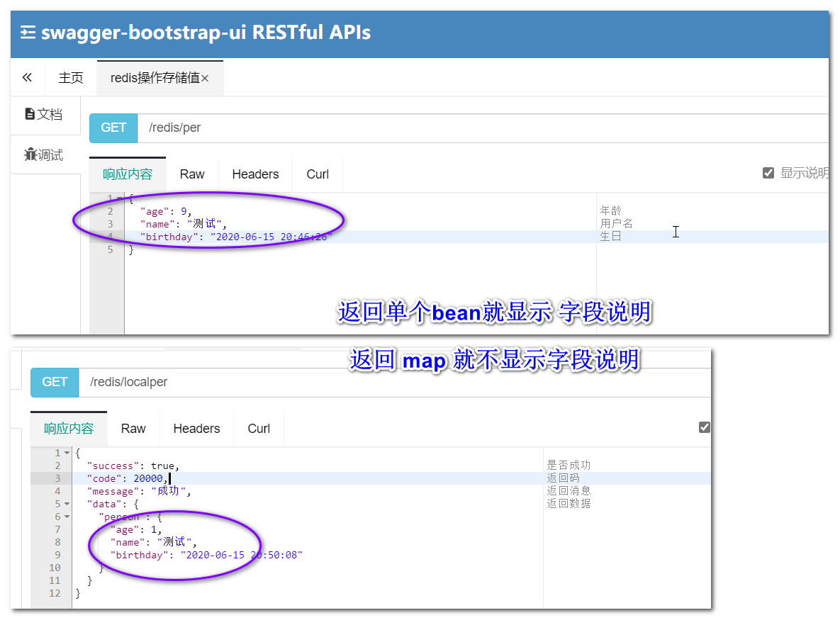
Task: Click the /redis/per URL input field
Action: point(483,128)
